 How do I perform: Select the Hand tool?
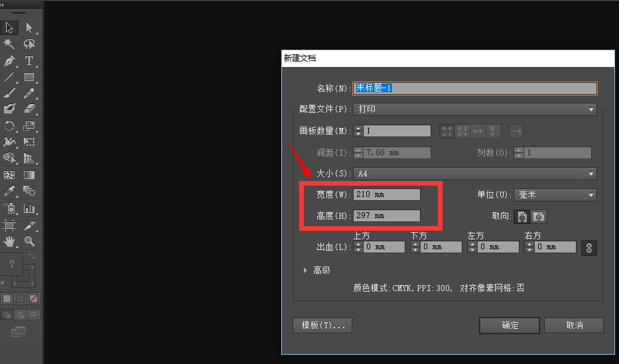(9, 241)
